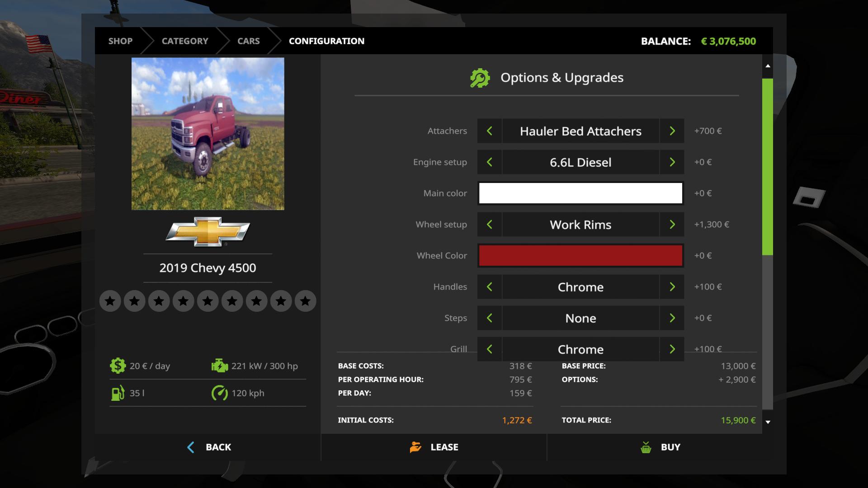Click the Chevrolet bowtie brand logo
Viewport: 868px width, 488px height.
pyautogui.click(x=208, y=231)
